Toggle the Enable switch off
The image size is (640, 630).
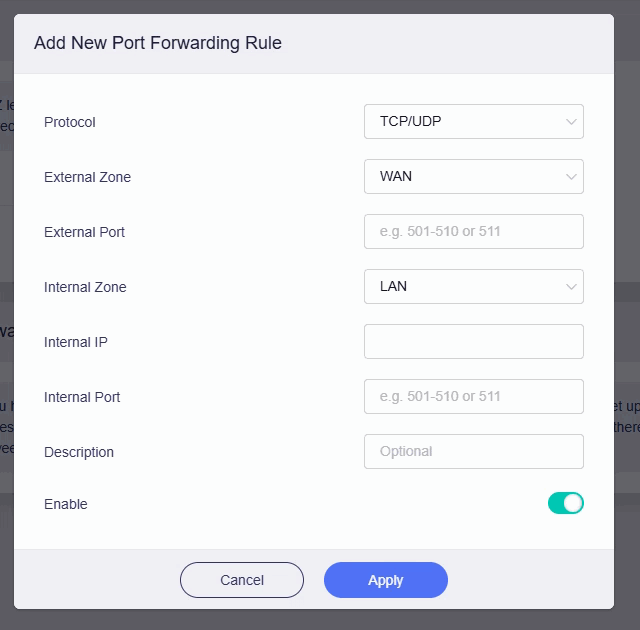(565, 503)
